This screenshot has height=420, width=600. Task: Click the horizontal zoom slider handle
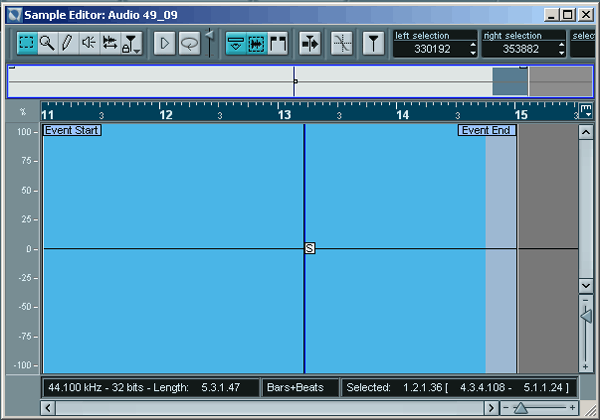520,408
